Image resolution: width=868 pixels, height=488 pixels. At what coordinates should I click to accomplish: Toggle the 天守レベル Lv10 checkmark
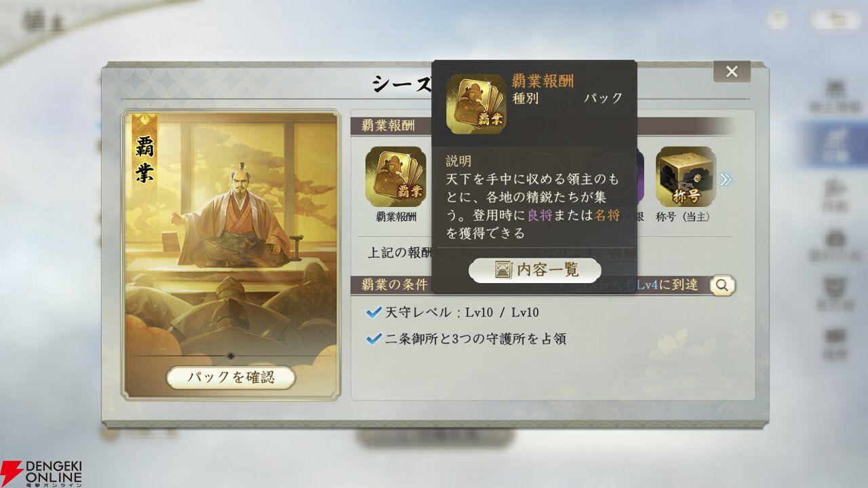click(373, 312)
